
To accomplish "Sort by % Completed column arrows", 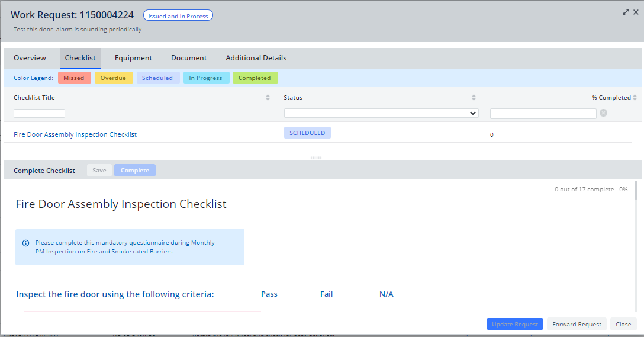I will [x=635, y=98].
